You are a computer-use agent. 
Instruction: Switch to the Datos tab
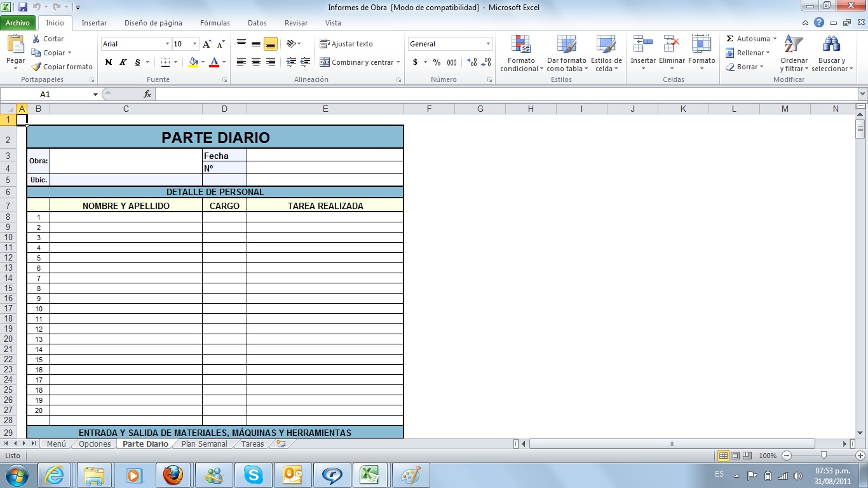click(257, 23)
